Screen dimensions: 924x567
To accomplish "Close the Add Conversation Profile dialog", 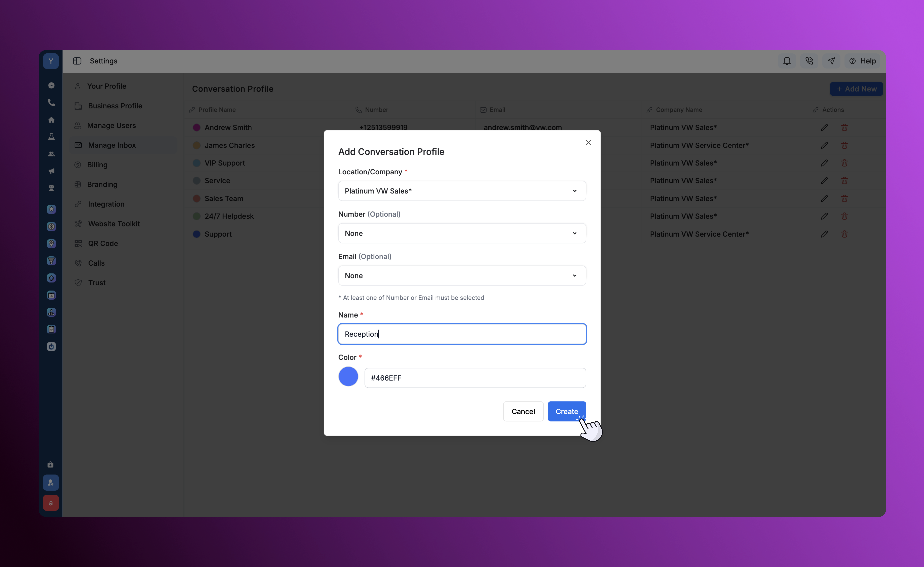I will click(588, 142).
